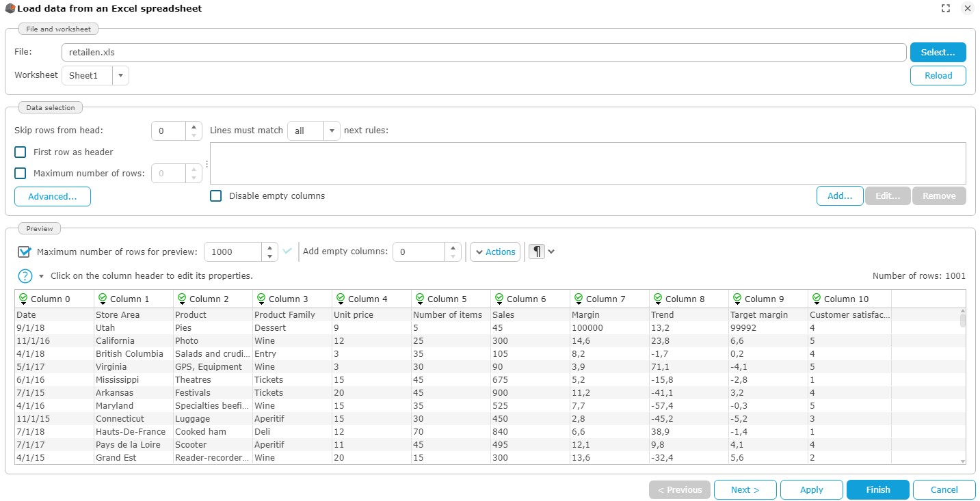Screen dimensions: 980x501
Task: Click the Column 0 status check icon
Action: (x=23, y=299)
